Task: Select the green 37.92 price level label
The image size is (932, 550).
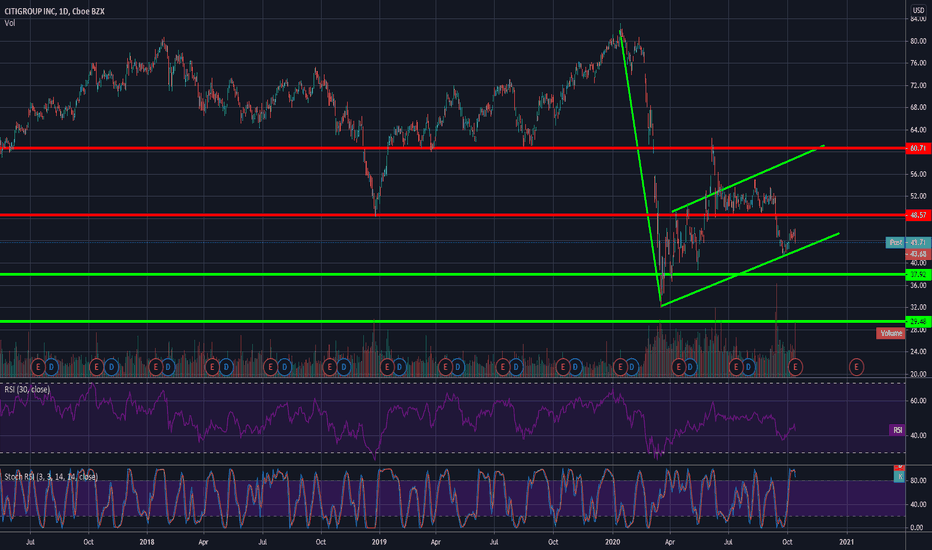Action: (x=918, y=274)
